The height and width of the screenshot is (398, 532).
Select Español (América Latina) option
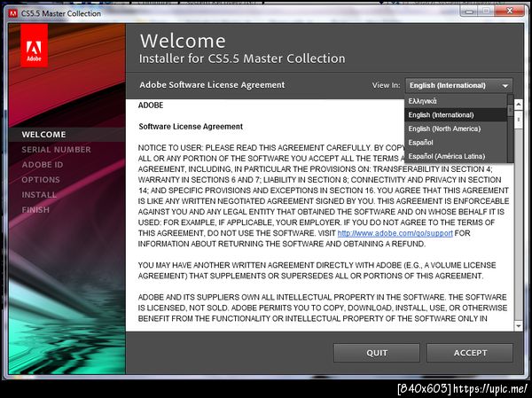[456, 156]
